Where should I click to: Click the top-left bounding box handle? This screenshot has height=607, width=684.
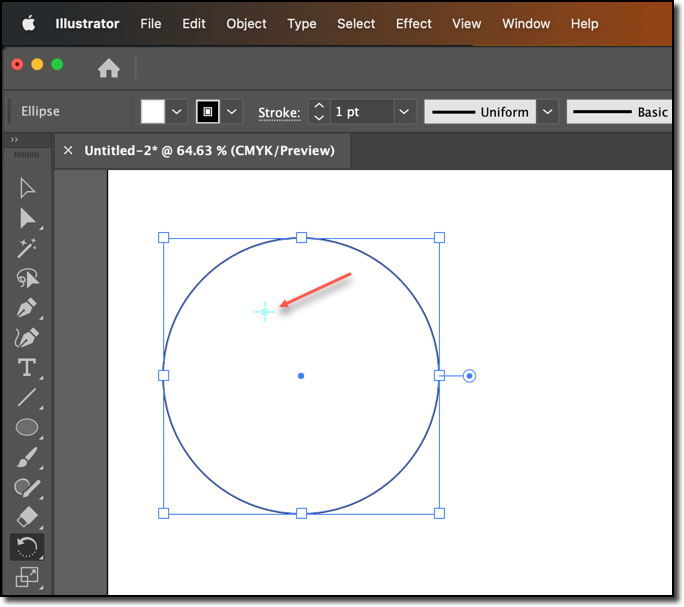tap(164, 237)
